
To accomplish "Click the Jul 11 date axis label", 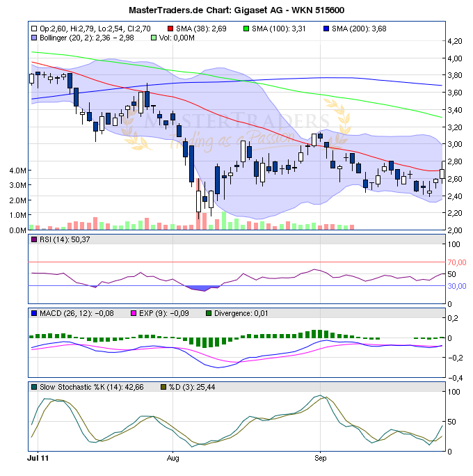I will click(x=38, y=458).
